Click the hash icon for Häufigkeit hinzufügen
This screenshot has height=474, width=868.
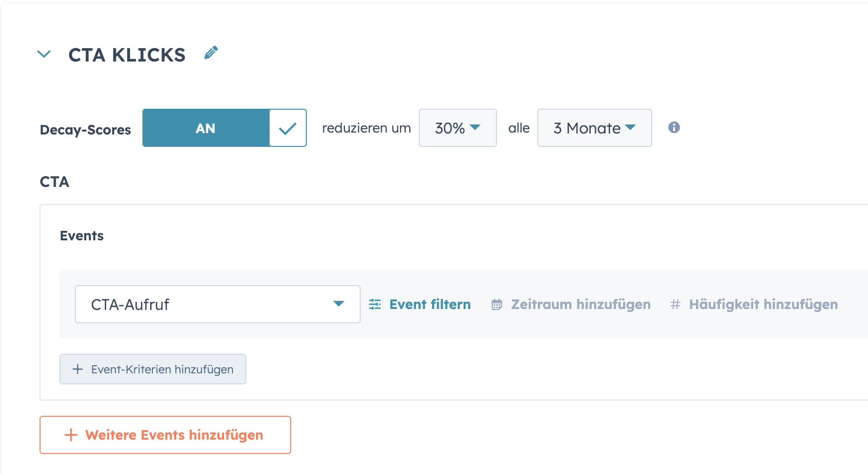pos(675,304)
